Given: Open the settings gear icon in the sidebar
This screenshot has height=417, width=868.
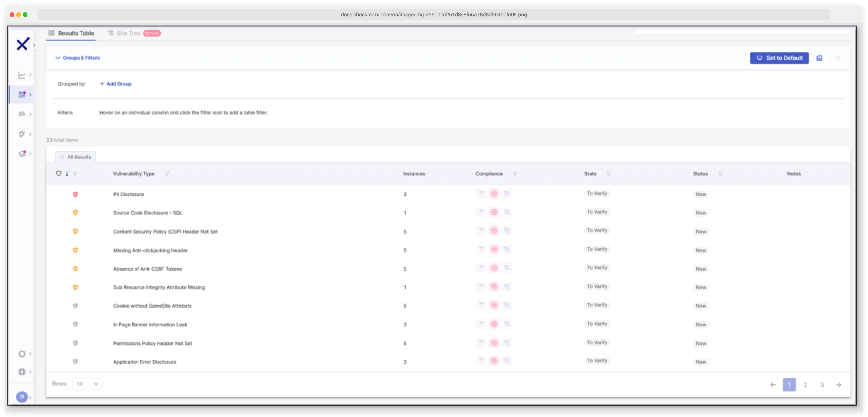Looking at the screenshot, I should tap(22, 354).
